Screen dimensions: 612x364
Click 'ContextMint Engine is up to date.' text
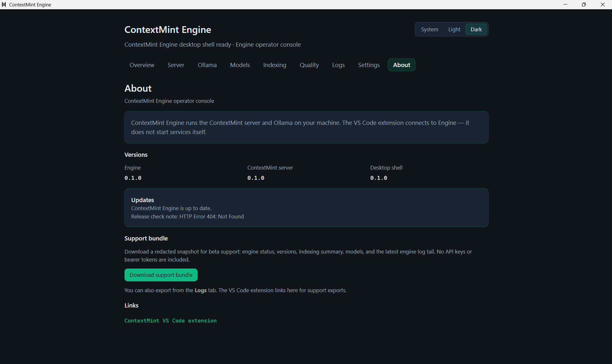pos(171,208)
